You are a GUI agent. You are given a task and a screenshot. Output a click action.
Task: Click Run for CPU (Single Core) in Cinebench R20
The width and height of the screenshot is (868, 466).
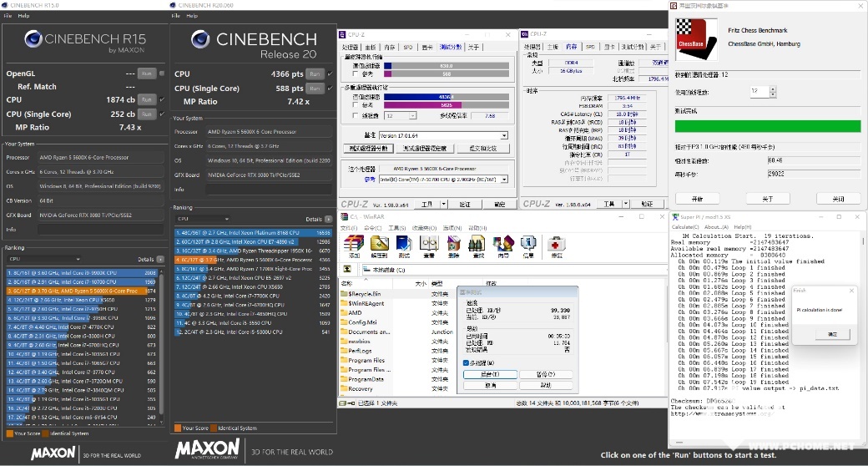315,88
